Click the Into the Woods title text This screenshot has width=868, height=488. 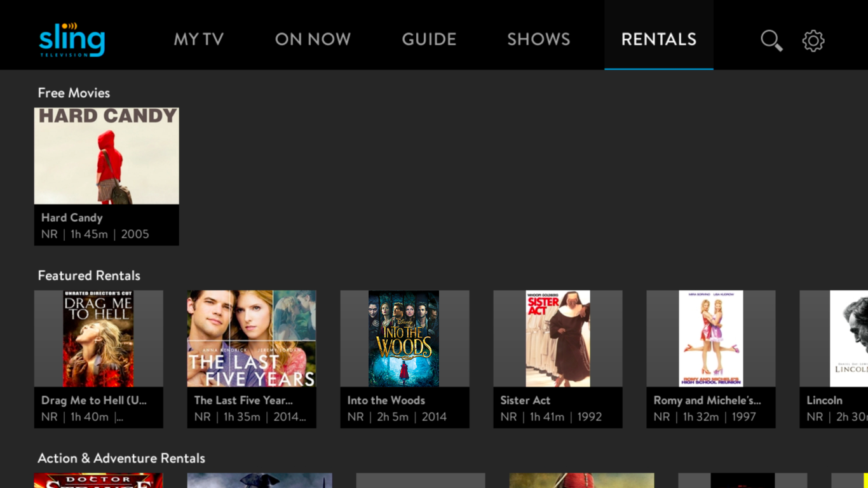coord(386,400)
